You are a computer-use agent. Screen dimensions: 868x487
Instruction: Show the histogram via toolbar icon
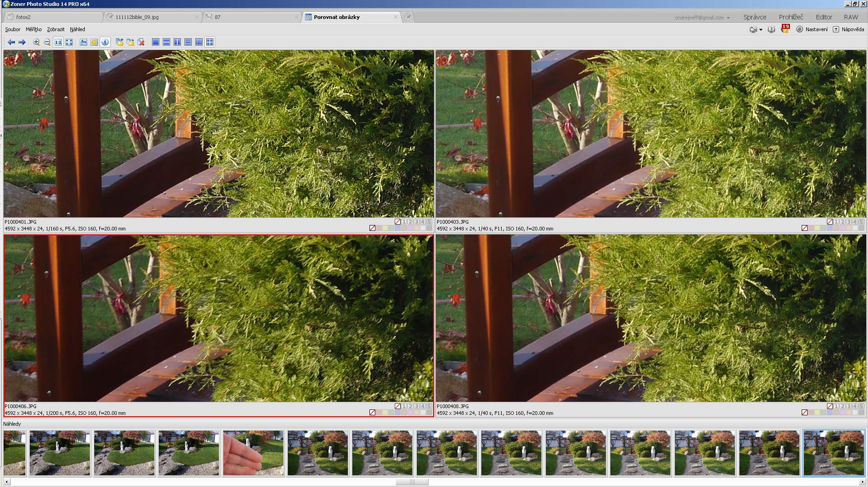tap(83, 42)
